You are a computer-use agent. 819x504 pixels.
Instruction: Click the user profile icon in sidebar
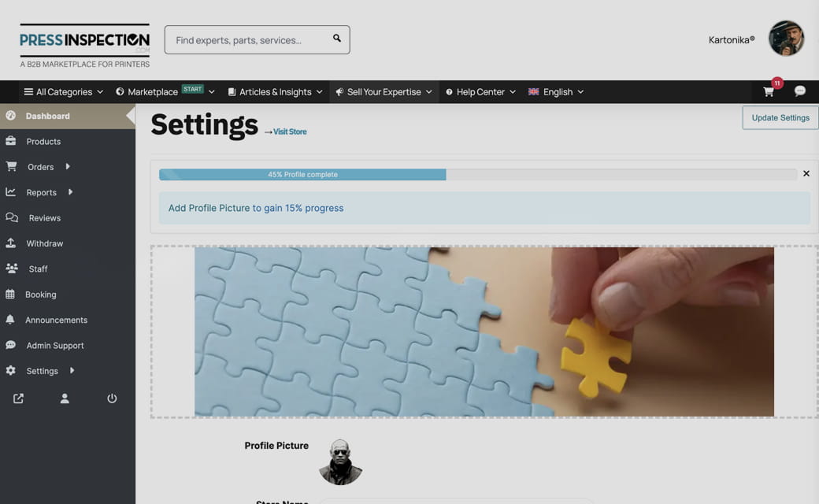point(65,398)
